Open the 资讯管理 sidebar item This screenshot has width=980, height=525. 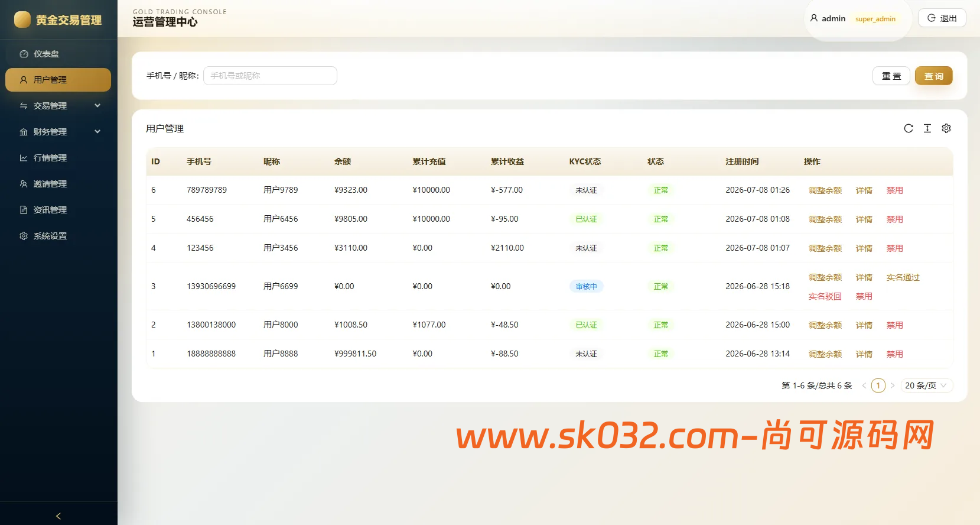(58, 210)
